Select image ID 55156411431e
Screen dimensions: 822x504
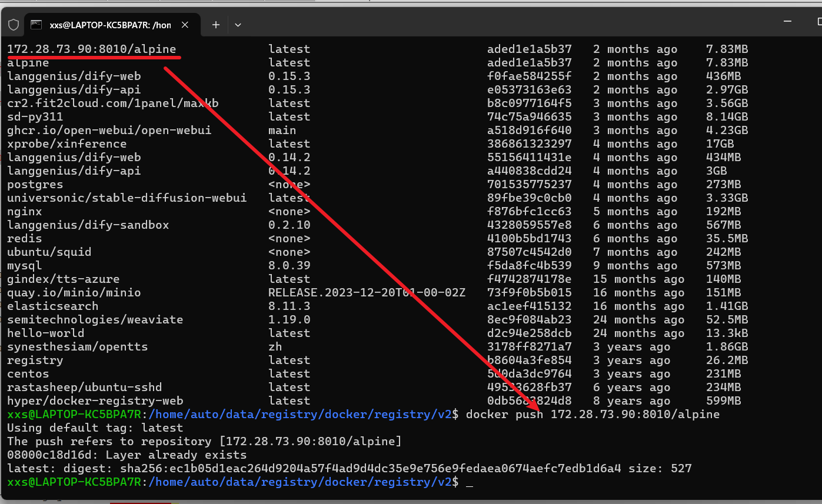click(529, 158)
